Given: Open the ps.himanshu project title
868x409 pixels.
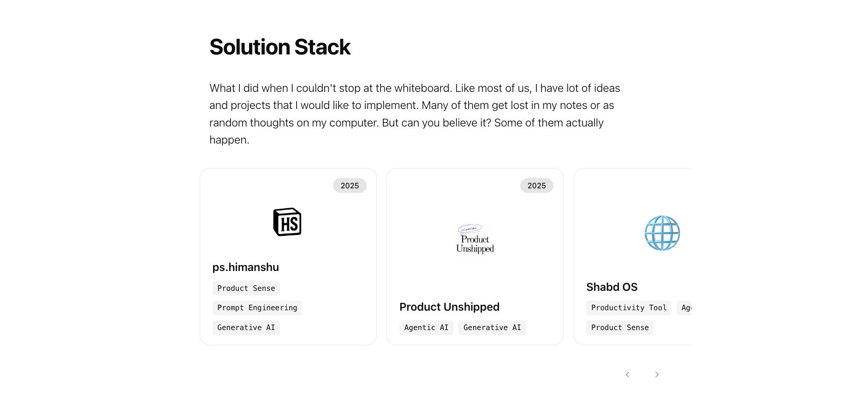Looking at the screenshot, I should (245, 267).
